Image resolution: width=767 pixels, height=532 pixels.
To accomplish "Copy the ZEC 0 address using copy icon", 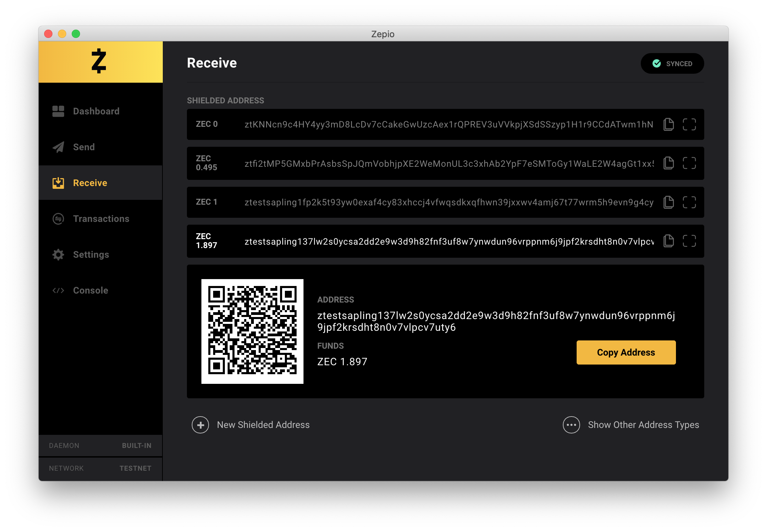I will pyautogui.click(x=668, y=124).
